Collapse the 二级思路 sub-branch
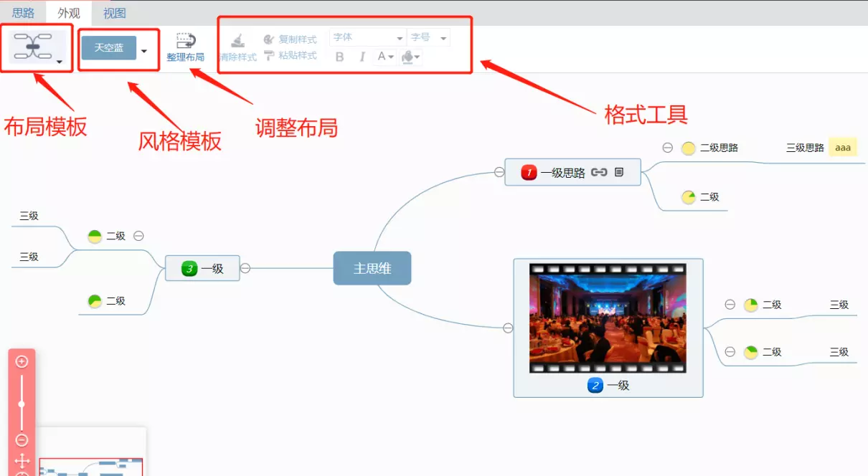868x476 pixels. click(x=667, y=148)
